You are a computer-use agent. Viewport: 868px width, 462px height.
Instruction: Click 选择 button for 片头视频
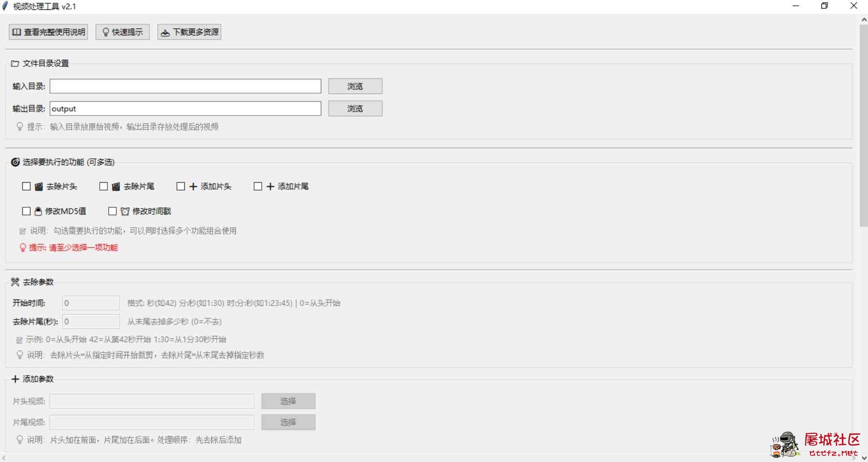[x=288, y=401]
